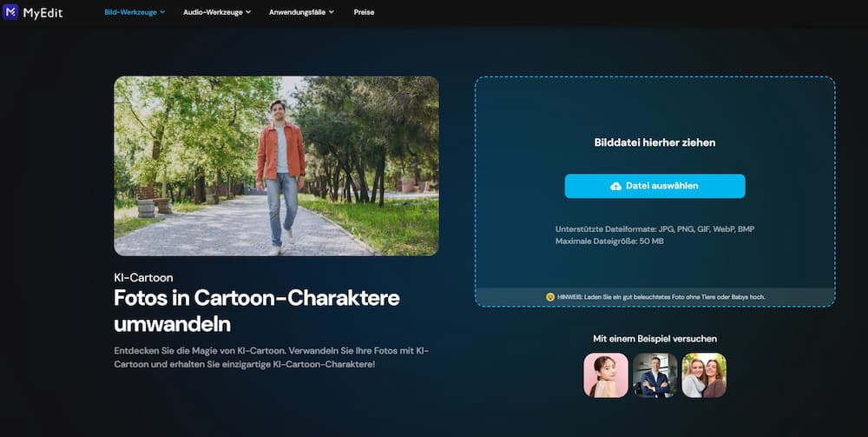Click the Entdecken Sie die Magie description paragraph

[x=271, y=357]
